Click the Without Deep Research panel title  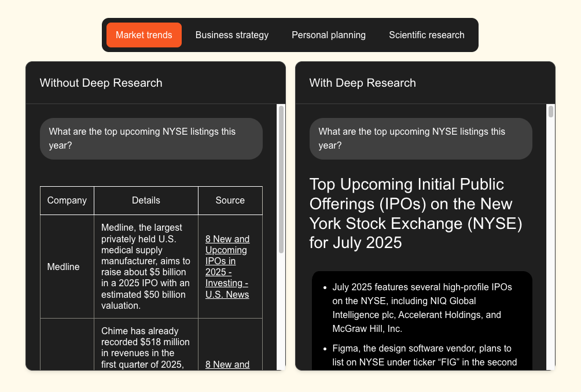101,83
